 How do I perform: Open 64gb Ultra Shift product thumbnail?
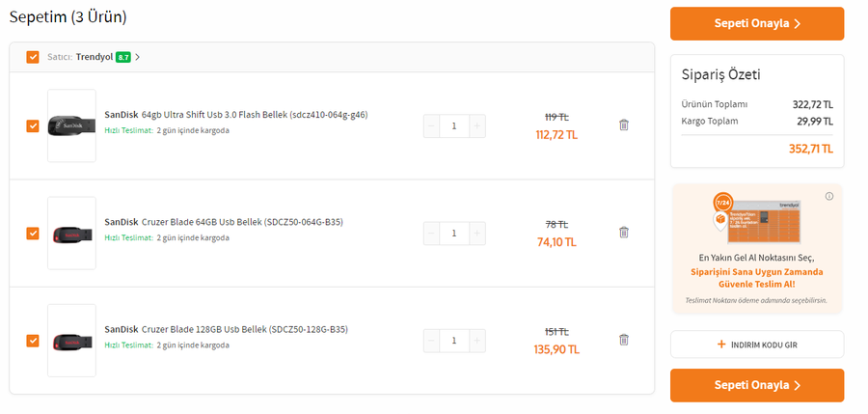point(71,125)
